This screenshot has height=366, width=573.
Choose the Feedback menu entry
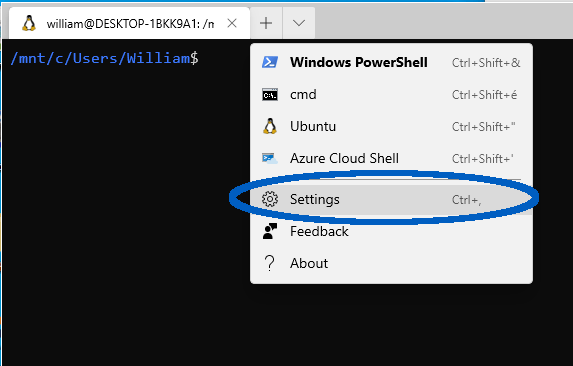[x=391, y=231]
